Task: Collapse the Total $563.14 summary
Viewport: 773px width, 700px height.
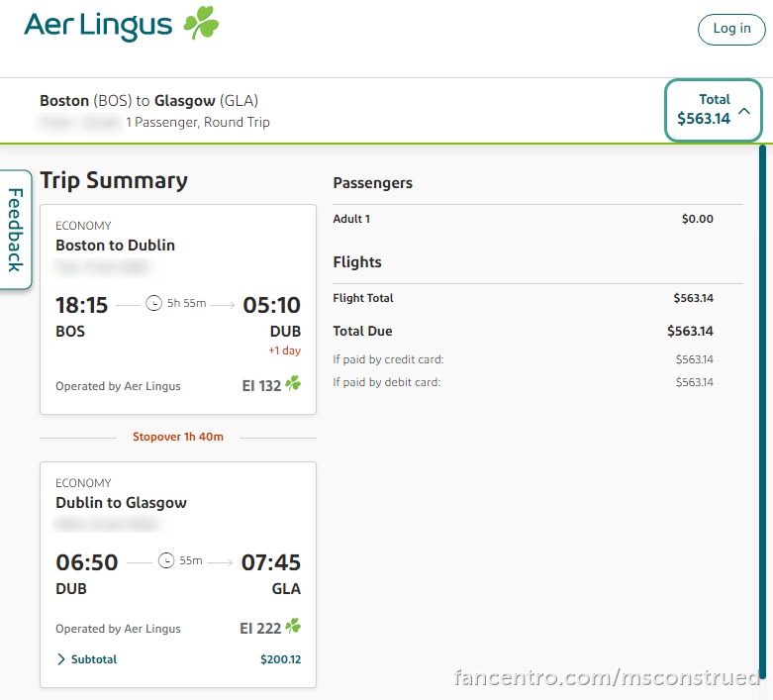Action: coord(714,110)
